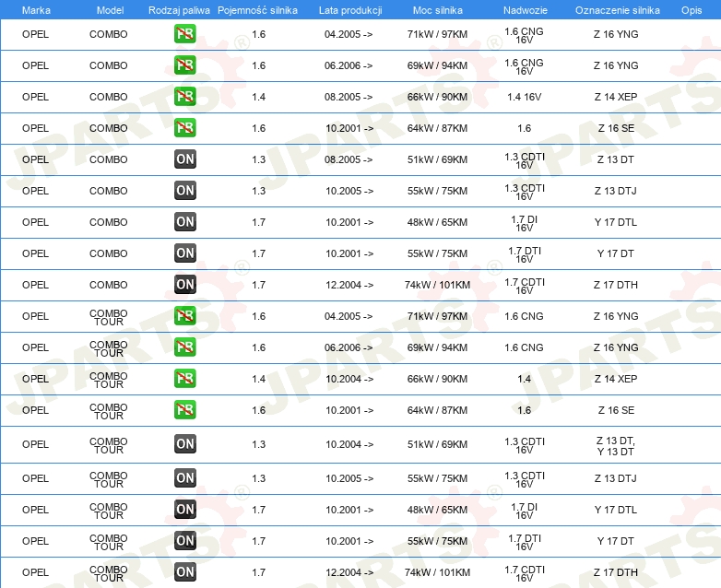
Task: Click PB fuel icon in COMBO 64kW / 87KM row
Action: click(x=184, y=128)
